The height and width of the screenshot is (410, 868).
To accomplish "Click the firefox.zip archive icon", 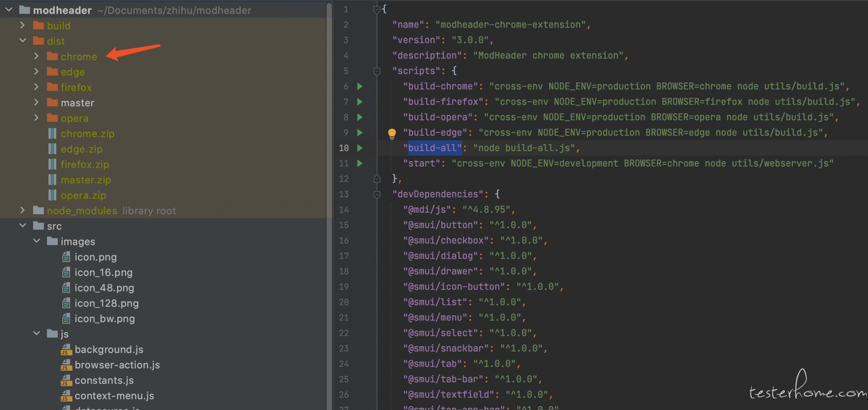I will point(52,164).
